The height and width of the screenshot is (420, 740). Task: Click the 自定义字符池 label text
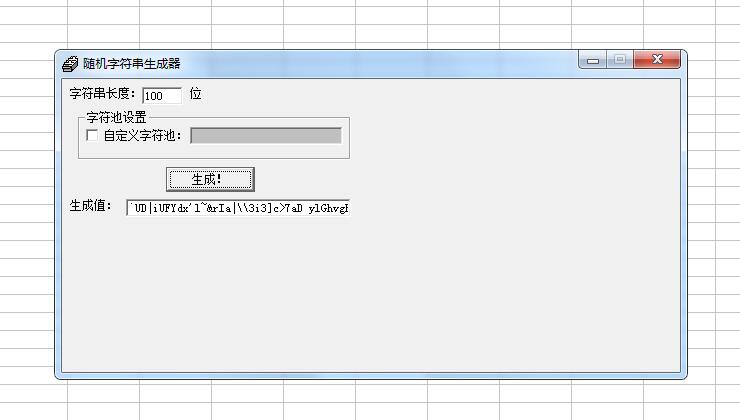pyautogui.click(x=142, y=136)
